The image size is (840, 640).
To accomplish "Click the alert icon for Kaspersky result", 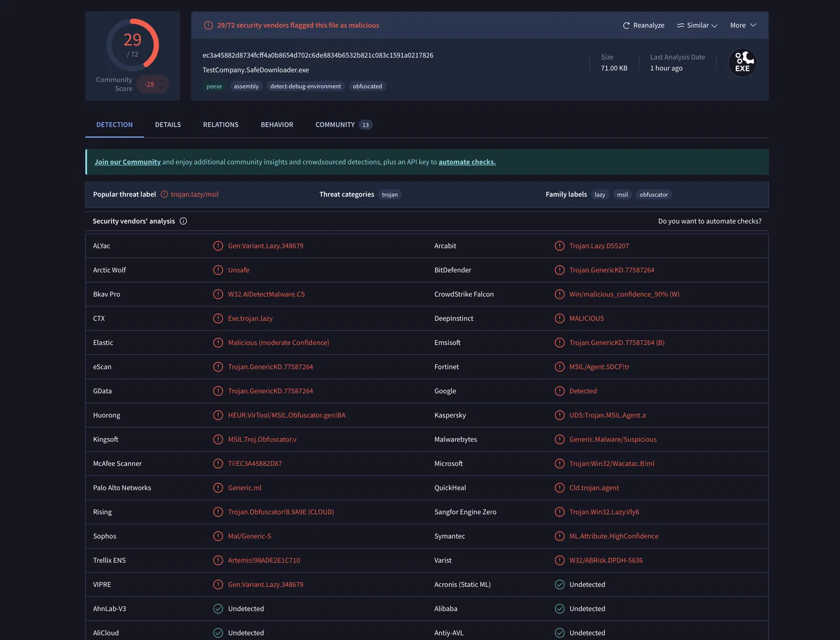I will click(x=559, y=415).
